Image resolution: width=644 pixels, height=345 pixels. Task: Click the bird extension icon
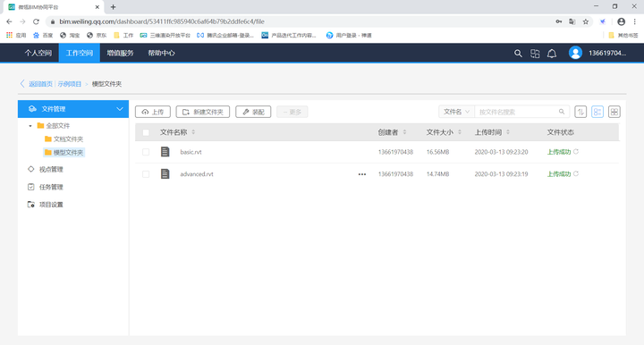(603, 21)
